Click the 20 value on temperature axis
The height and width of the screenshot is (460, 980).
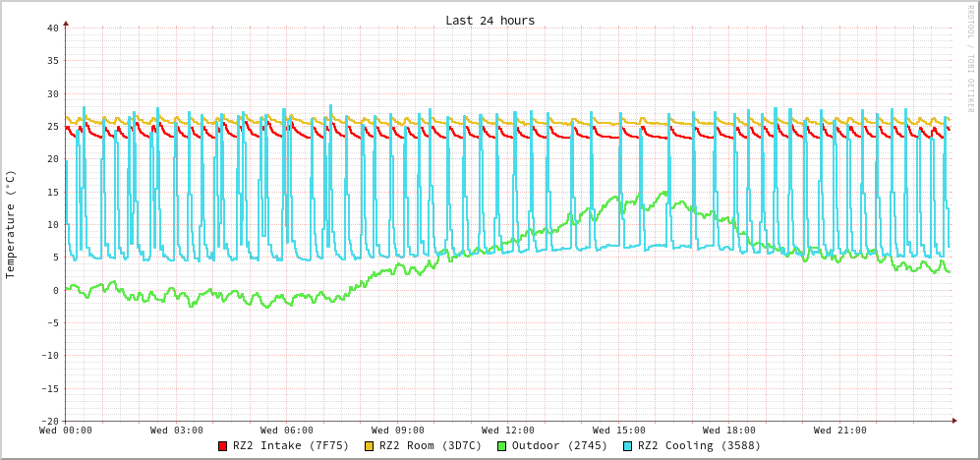coord(52,159)
